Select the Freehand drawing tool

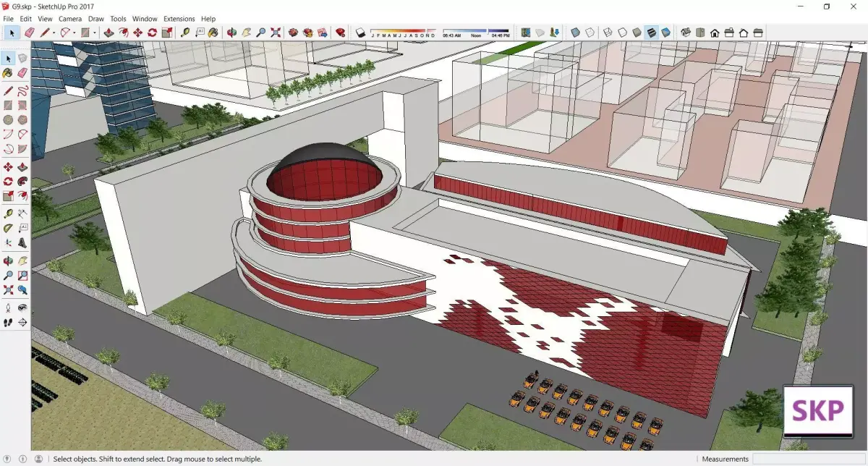(22, 91)
